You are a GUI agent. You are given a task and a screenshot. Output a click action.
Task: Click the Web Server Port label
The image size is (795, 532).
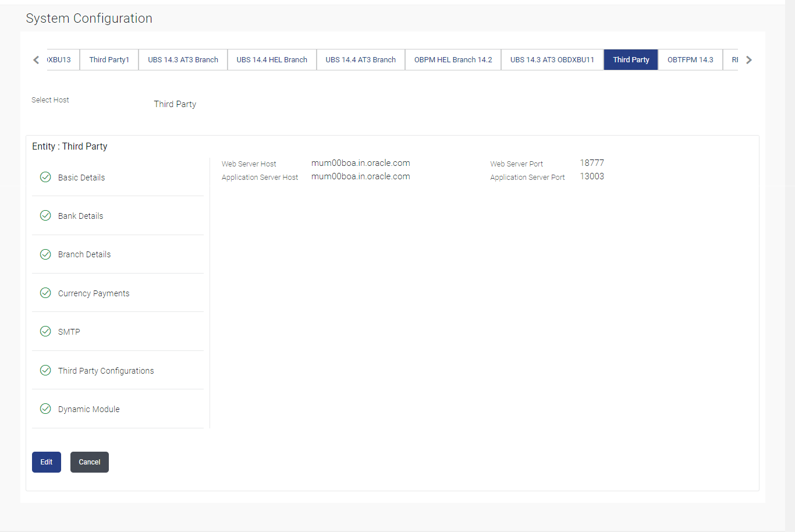pos(516,164)
